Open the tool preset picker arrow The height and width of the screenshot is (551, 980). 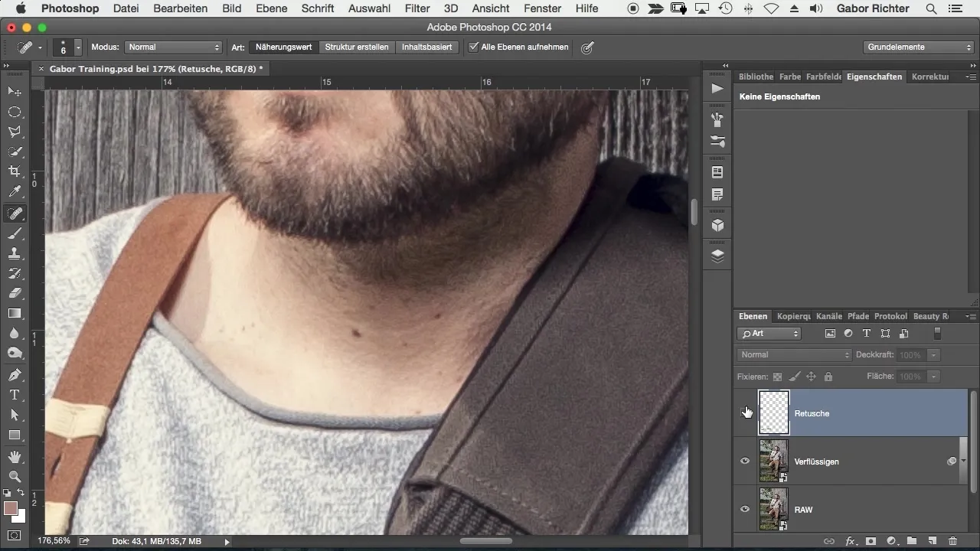click(x=40, y=47)
